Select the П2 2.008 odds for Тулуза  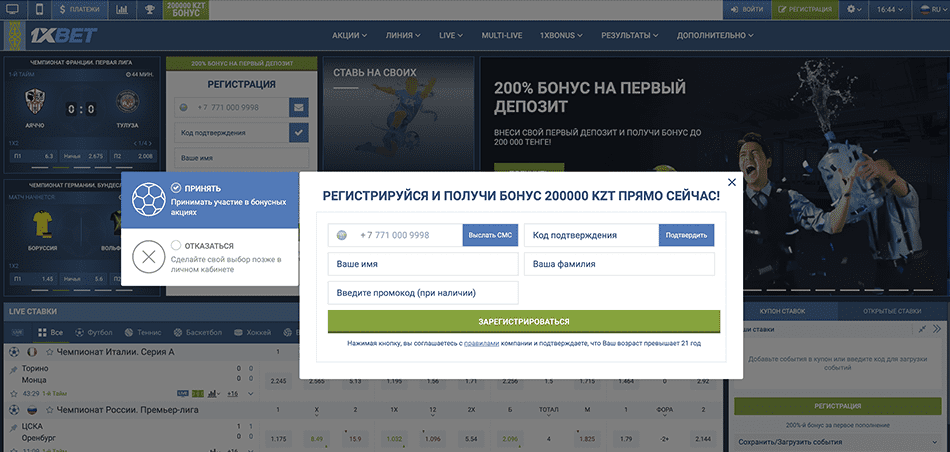tap(131, 156)
